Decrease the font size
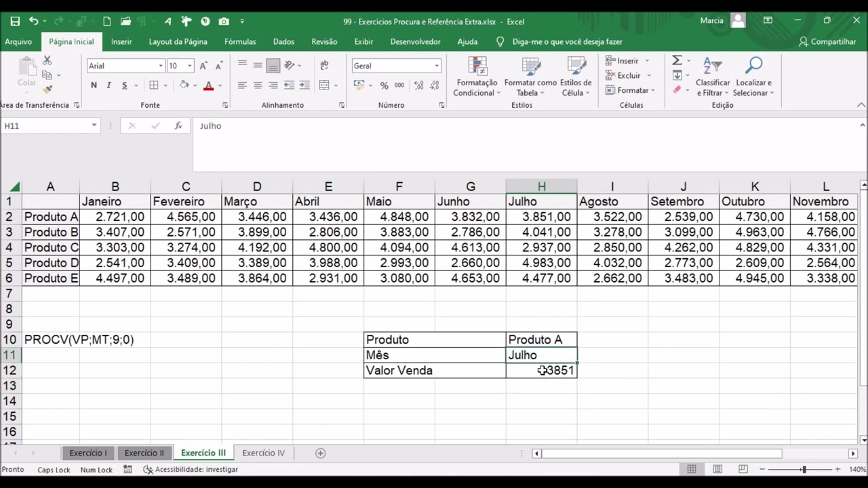Viewport: 868px width, 488px height. point(218,66)
